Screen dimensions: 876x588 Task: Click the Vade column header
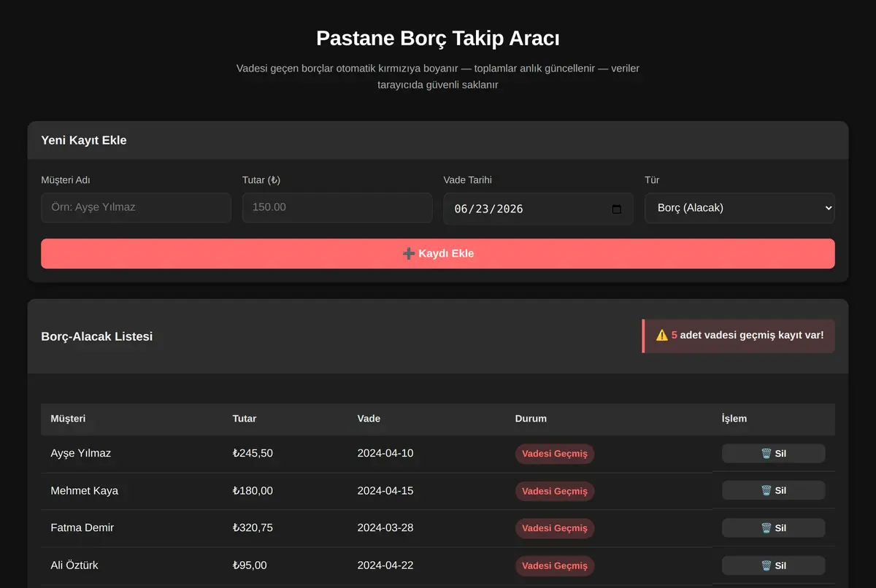point(369,419)
